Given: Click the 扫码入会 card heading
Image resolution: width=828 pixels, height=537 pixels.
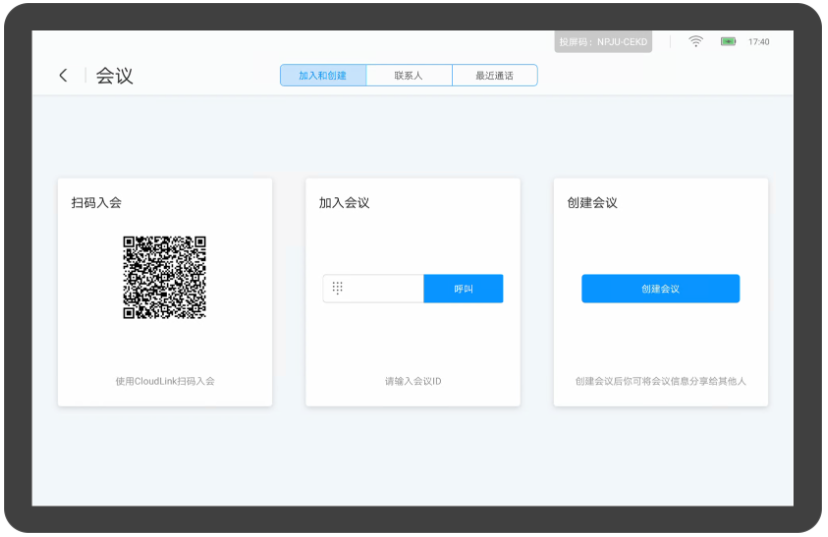Looking at the screenshot, I should click(x=97, y=203).
